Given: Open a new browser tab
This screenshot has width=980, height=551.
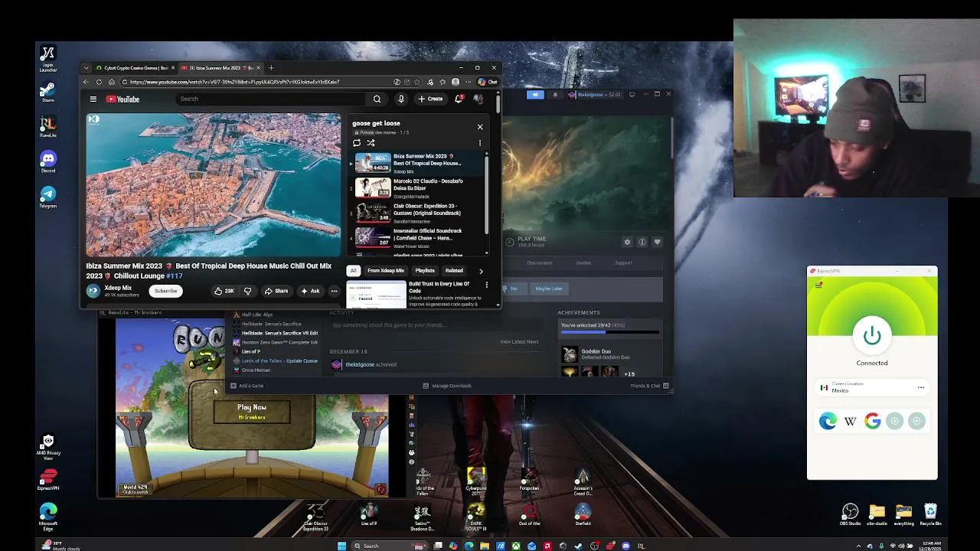Looking at the screenshot, I should click(x=270, y=68).
